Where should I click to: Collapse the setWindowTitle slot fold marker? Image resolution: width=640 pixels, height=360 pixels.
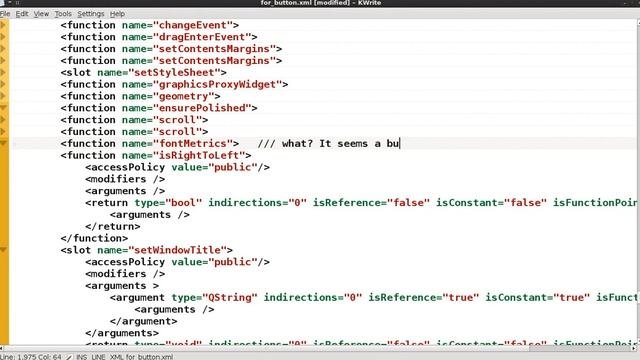[3, 250]
